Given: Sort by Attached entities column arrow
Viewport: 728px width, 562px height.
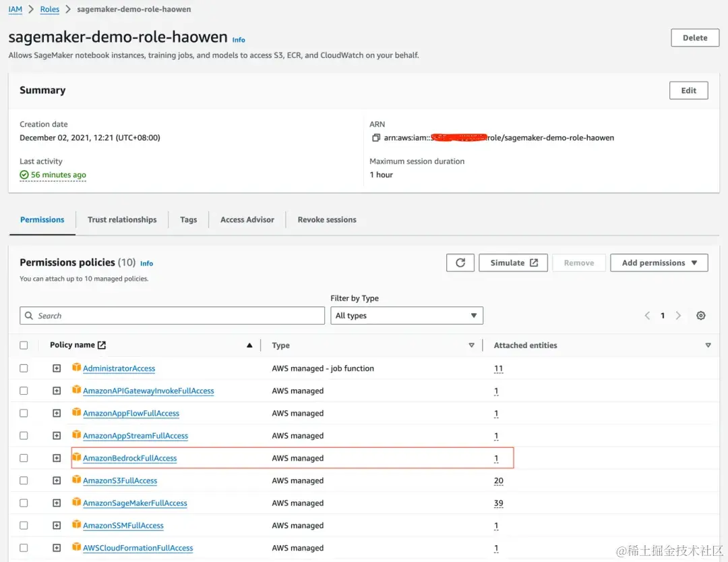Looking at the screenshot, I should click(708, 345).
